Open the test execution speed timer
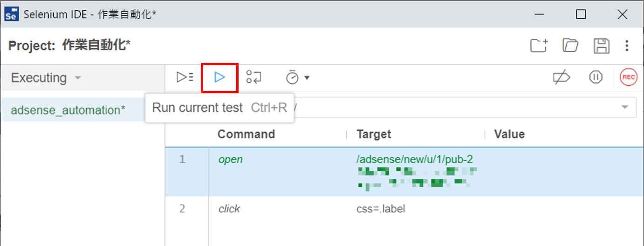This screenshot has height=246, width=644. point(297,78)
